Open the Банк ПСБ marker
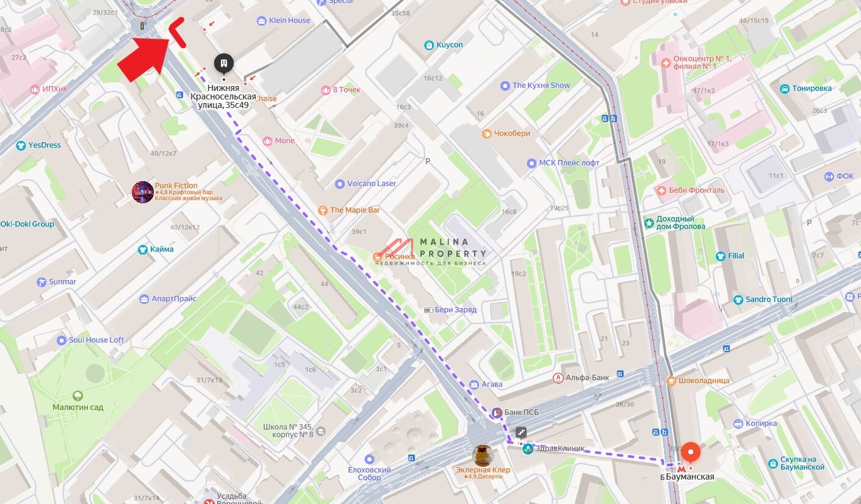This screenshot has height=504, width=861. 497,413
